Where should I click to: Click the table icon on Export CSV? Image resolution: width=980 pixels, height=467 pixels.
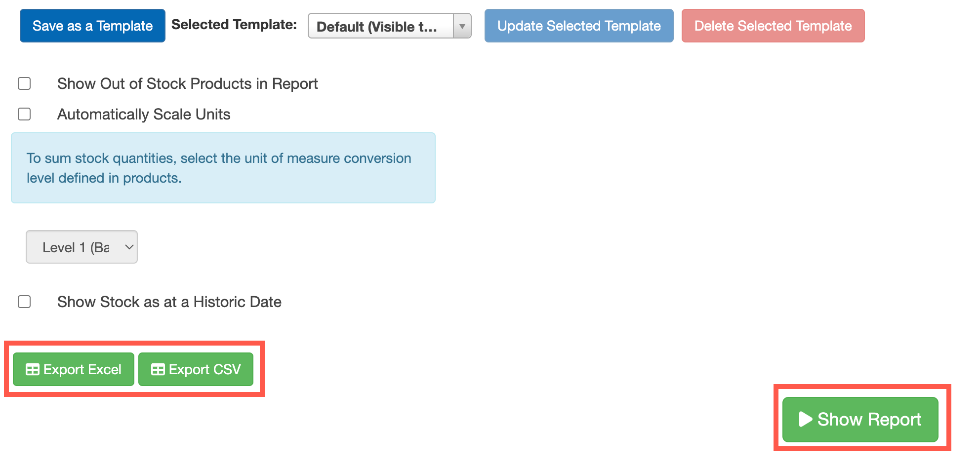[158, 370]
